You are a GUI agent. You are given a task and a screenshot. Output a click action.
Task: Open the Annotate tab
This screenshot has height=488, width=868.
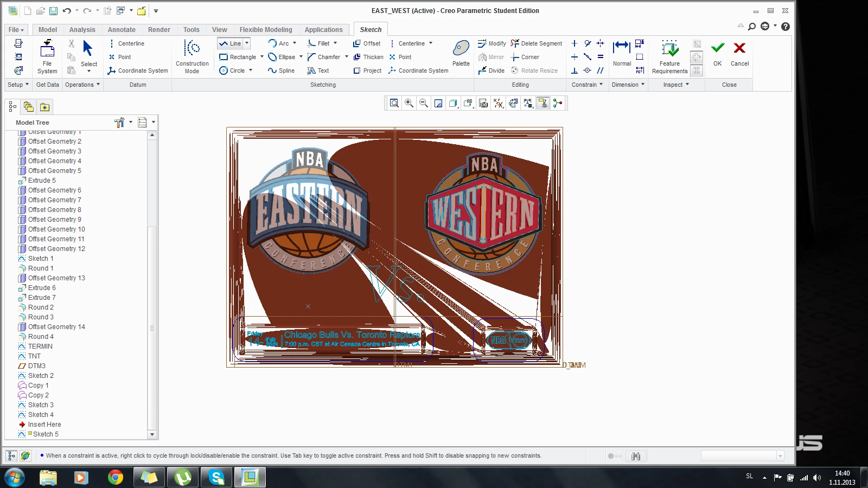coord(122,30)
